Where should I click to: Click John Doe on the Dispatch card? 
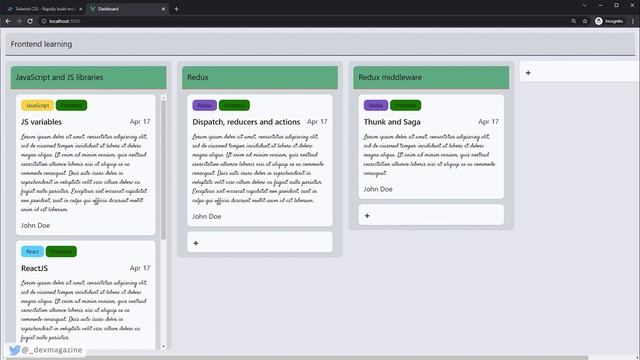coord(207,216)
